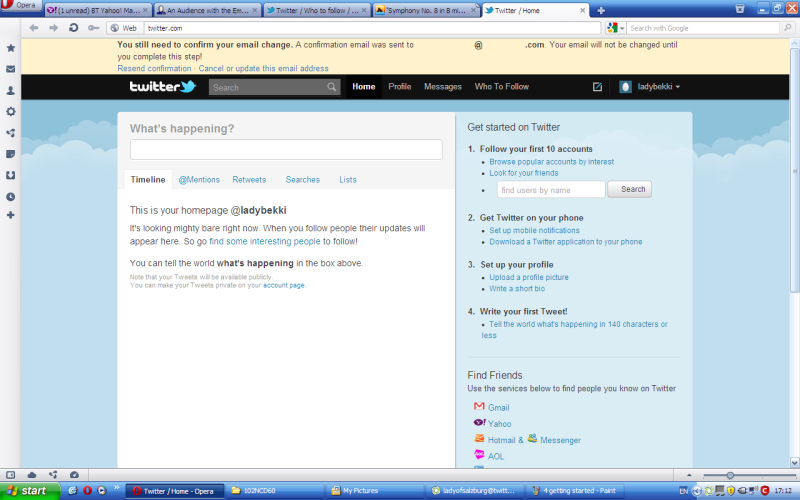
Task: Select the @Mentions tab
Action: [199, 180]
